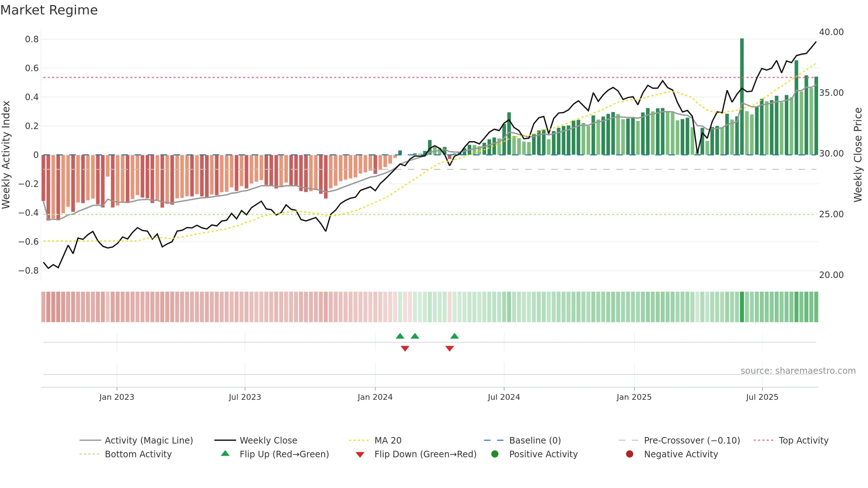Click the Jul 2025 x-axis label
Image resolution: width=868 pixels, height=488 pixels.
(x=762, y=397)
